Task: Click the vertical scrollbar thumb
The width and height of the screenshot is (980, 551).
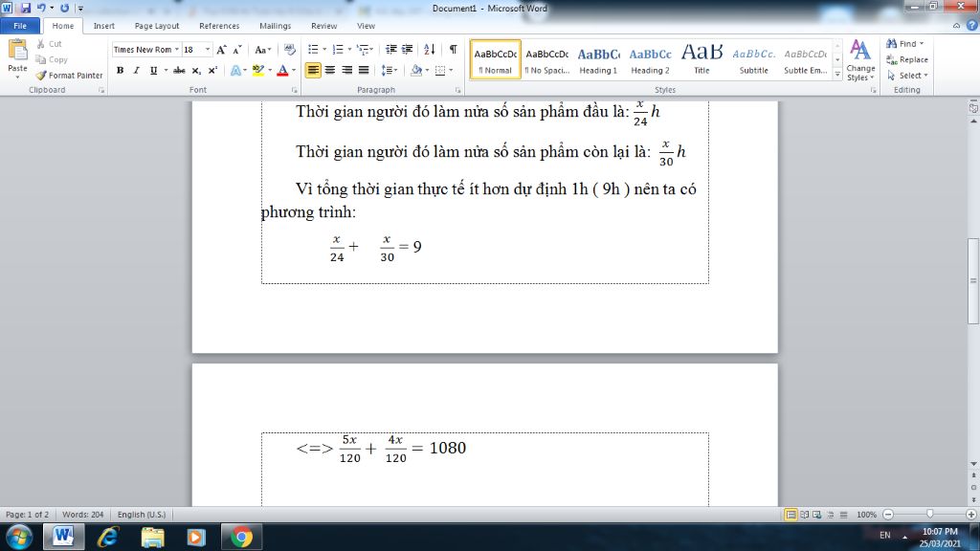Action: 973,280
